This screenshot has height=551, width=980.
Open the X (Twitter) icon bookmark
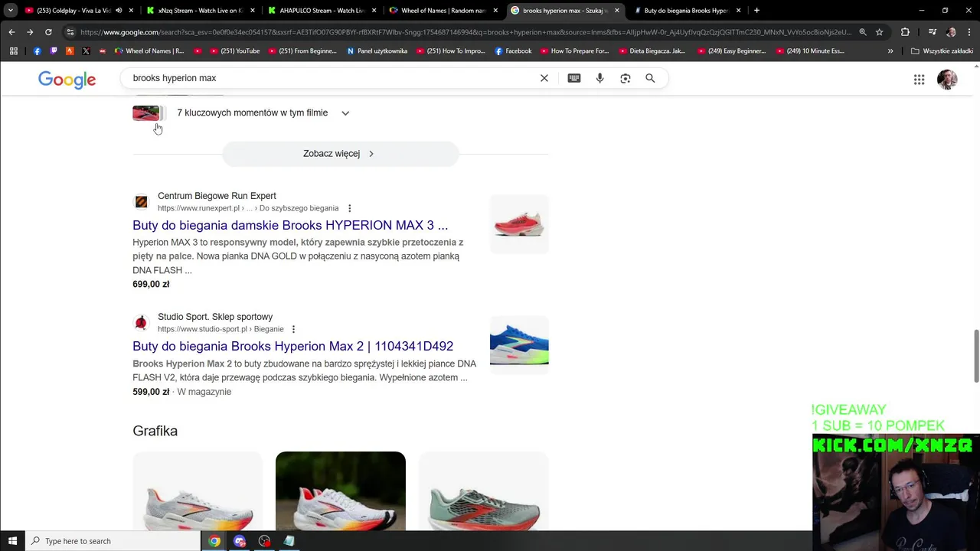(x=86, y=51)
